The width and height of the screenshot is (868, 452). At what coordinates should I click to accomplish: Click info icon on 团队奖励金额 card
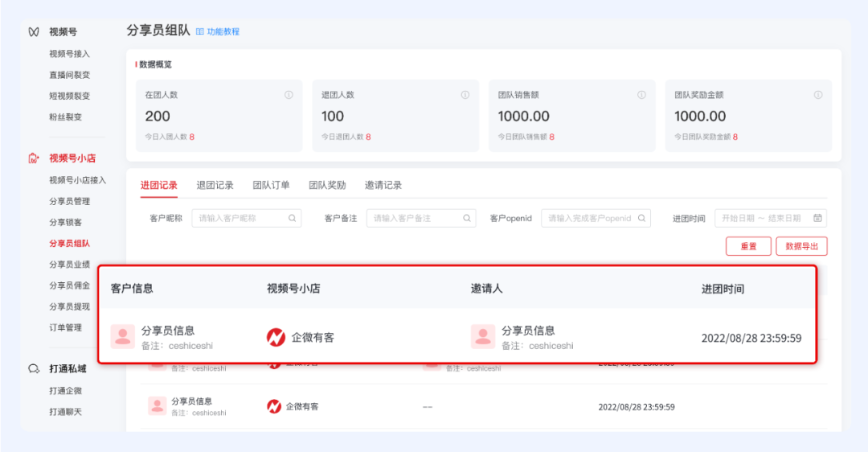[x=818, y=95]
